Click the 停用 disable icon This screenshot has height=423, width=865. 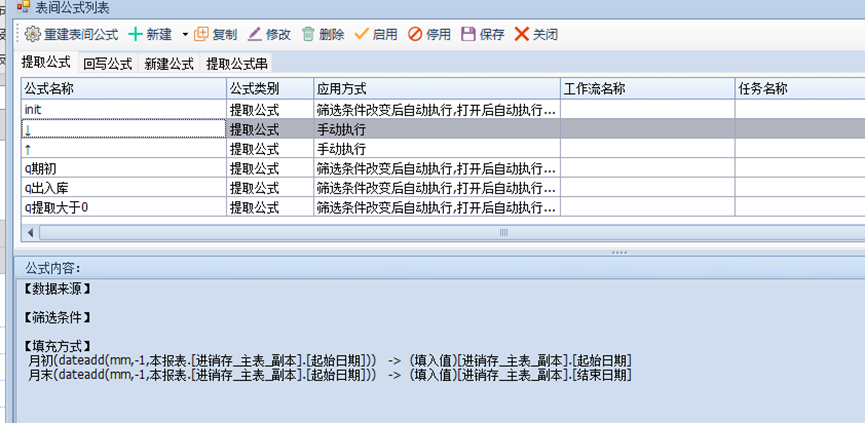click(415, 34)
